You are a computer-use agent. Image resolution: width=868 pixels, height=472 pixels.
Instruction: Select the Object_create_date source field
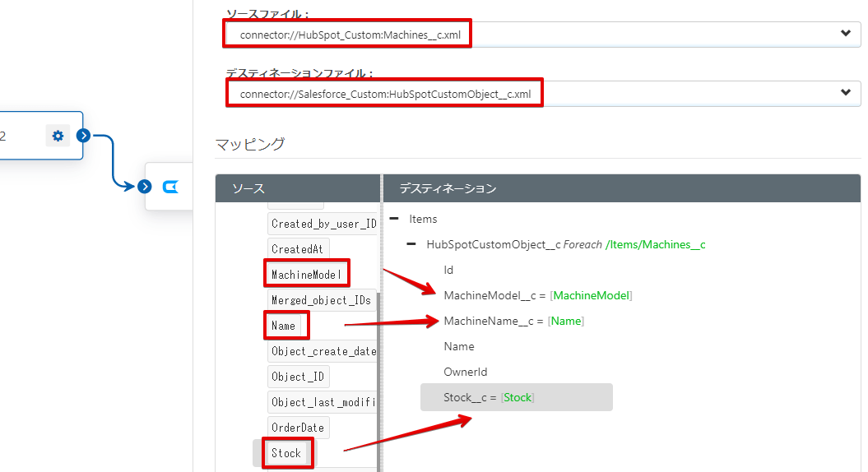[323, 351]
